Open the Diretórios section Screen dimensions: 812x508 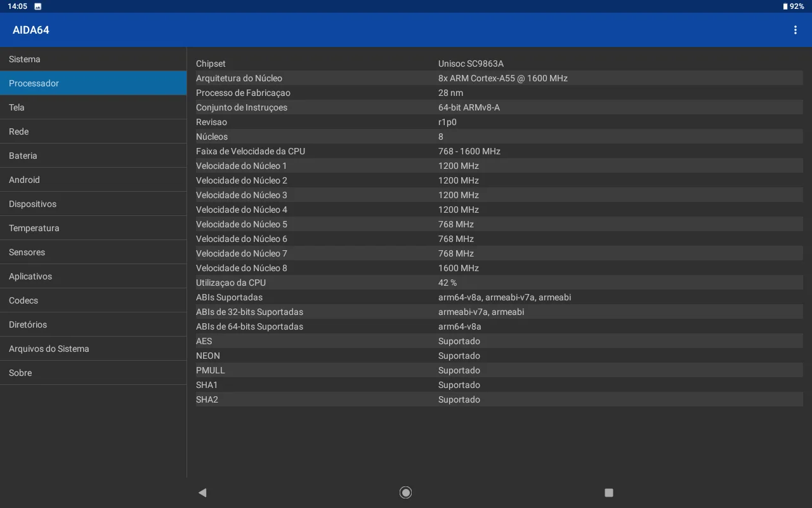[x=93, y=324]
